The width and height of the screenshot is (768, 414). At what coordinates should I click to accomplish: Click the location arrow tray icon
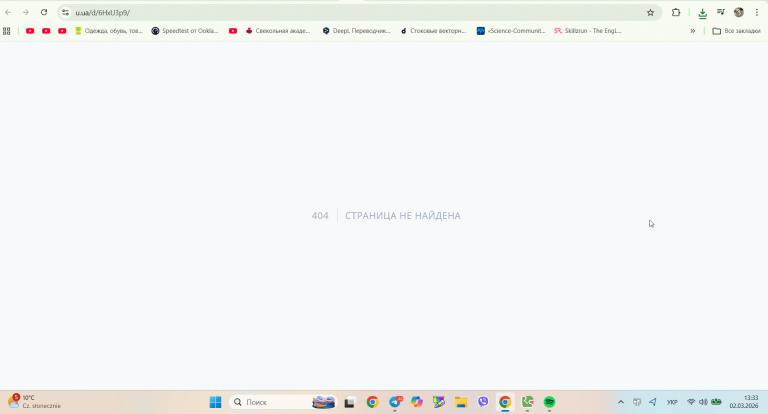click(653, 402)
